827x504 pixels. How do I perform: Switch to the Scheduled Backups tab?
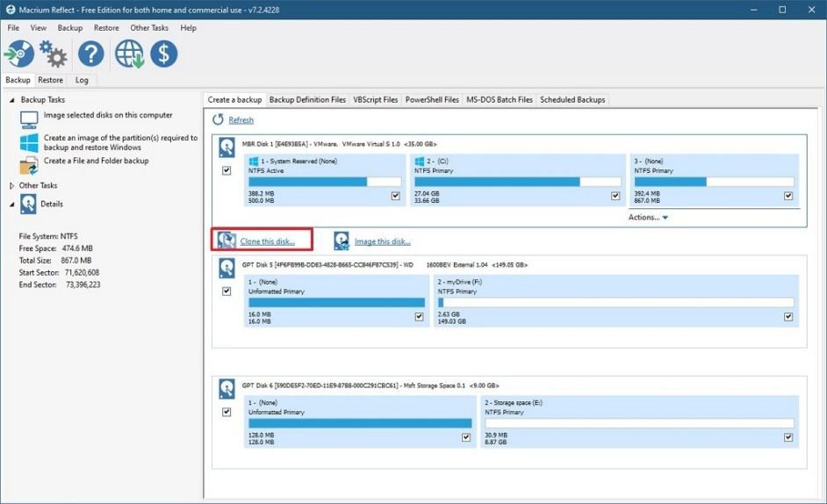572,100
